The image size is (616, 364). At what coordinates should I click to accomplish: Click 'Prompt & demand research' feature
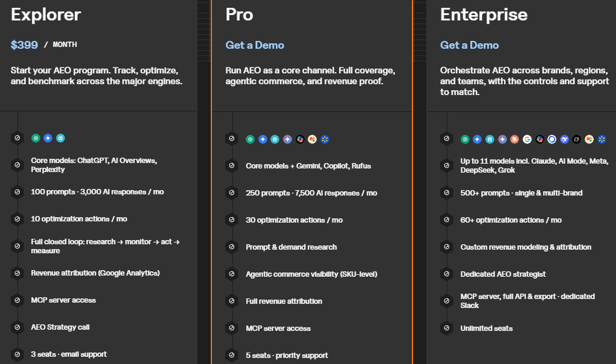[x=291, y=247]
